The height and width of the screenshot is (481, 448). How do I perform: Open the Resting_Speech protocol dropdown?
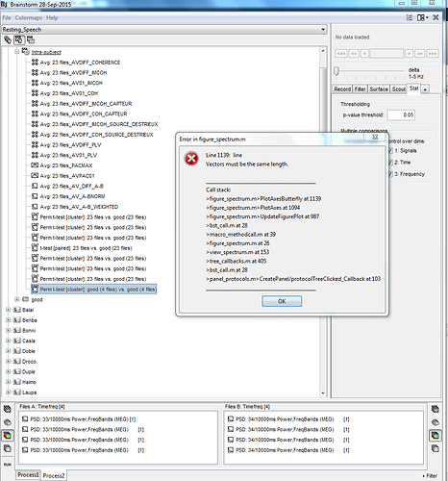(x=164, y=30)
